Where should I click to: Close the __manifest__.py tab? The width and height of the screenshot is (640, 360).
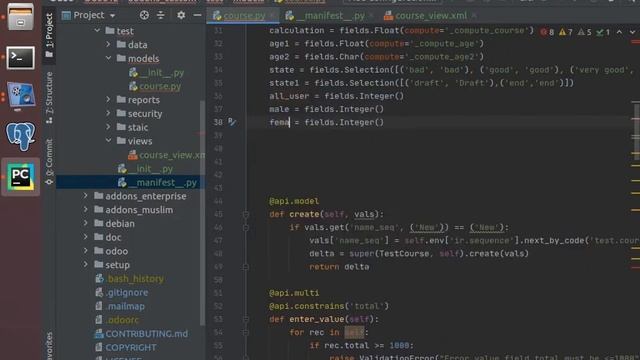click(x=371, y=16)
